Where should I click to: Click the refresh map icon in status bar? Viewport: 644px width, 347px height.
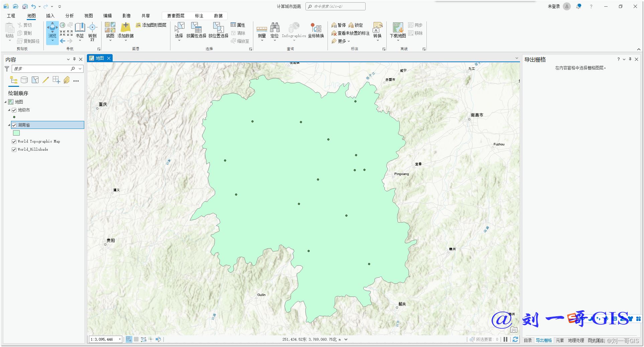pos(515,339)
